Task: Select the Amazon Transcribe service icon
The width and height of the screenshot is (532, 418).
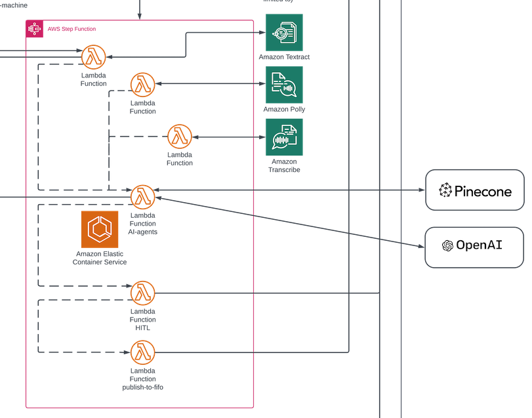Action: click(284, 137)
